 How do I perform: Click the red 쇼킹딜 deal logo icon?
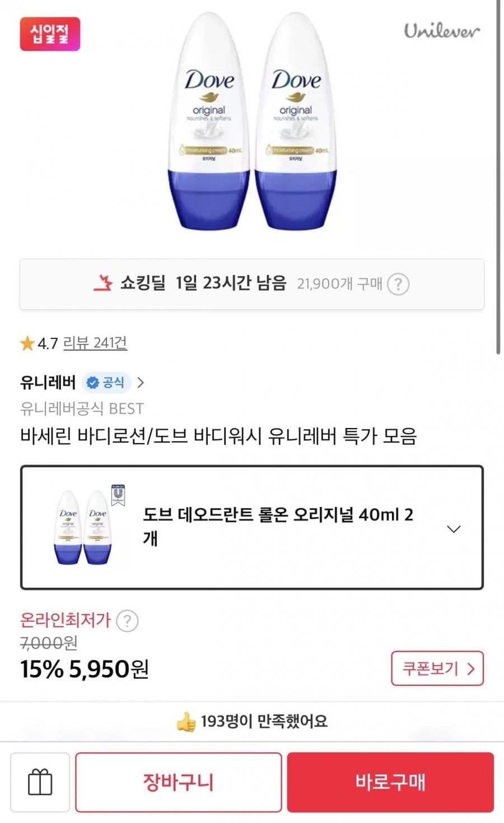[x=103, y=283]
